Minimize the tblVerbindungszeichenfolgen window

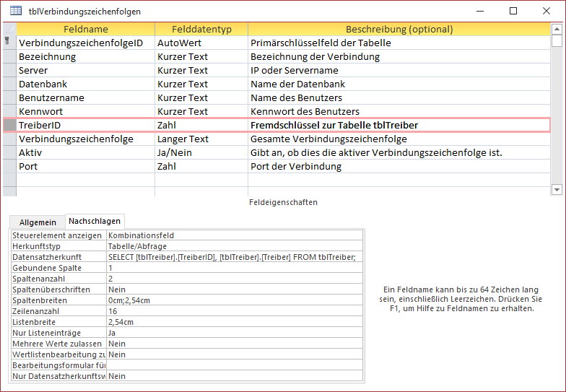pyautogui.click(x=479, y=11)
